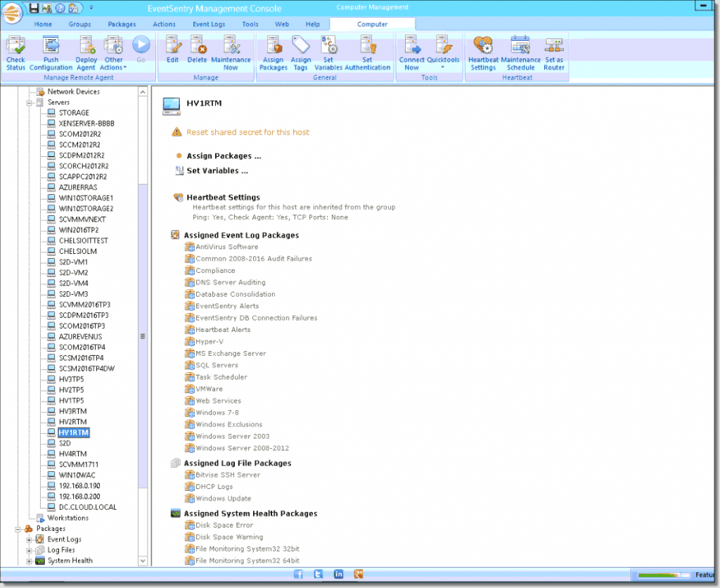Click the MS Exchange Server package
This screenshot has width=720, height=588.
(x=231, y=354)
